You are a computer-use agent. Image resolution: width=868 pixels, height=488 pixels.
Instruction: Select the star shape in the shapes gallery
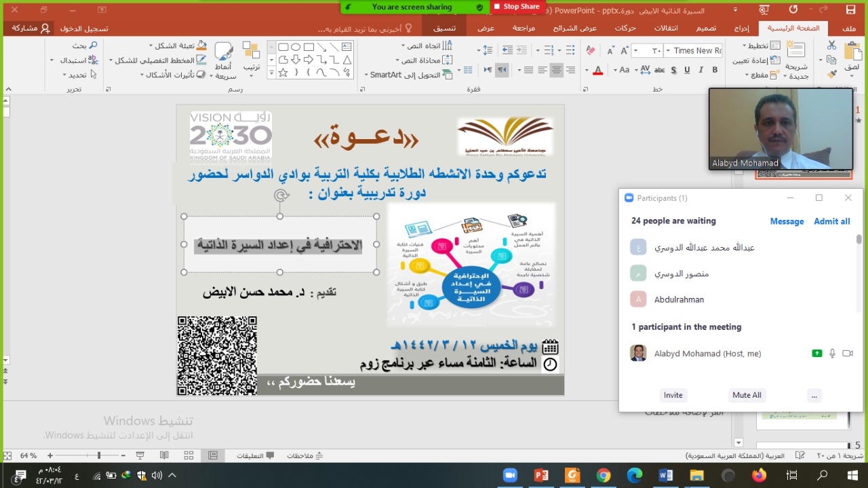coord(283,72)
